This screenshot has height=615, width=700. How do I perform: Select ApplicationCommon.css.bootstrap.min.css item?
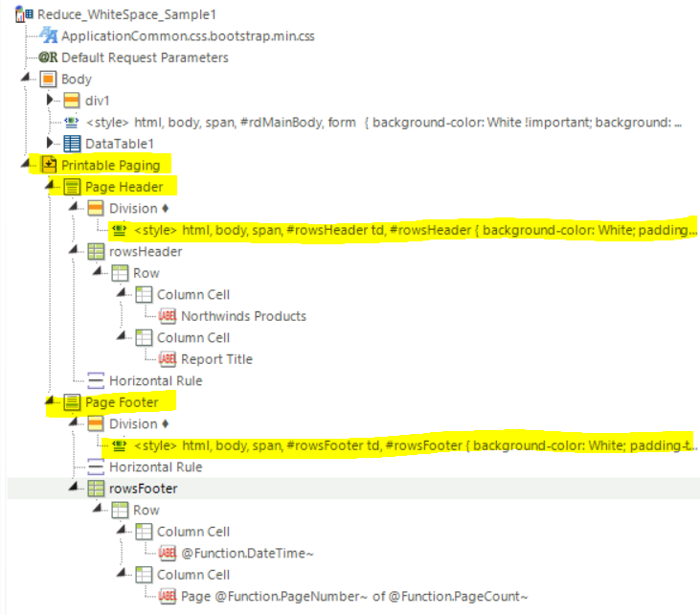tap(188, 36)
